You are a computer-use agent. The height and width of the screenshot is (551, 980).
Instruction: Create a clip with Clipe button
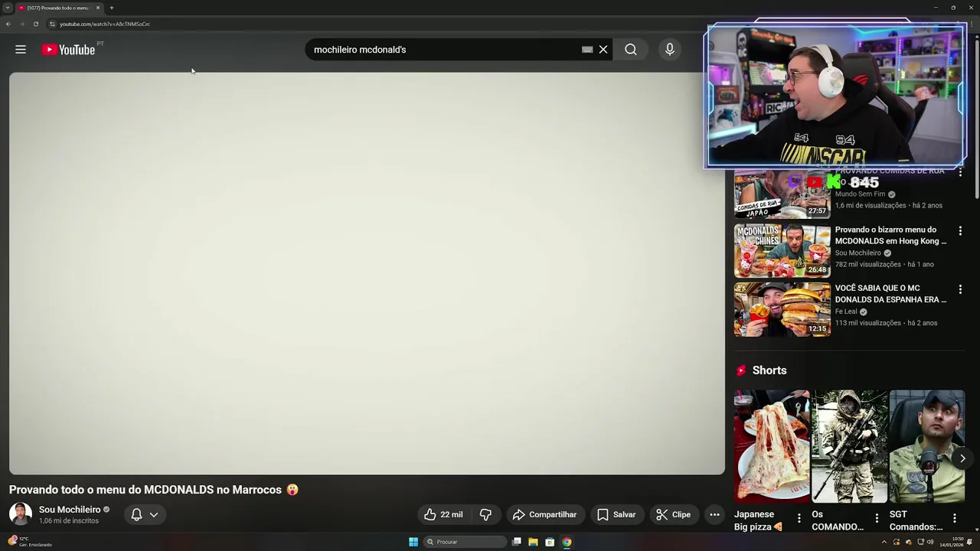click(673, 514)
